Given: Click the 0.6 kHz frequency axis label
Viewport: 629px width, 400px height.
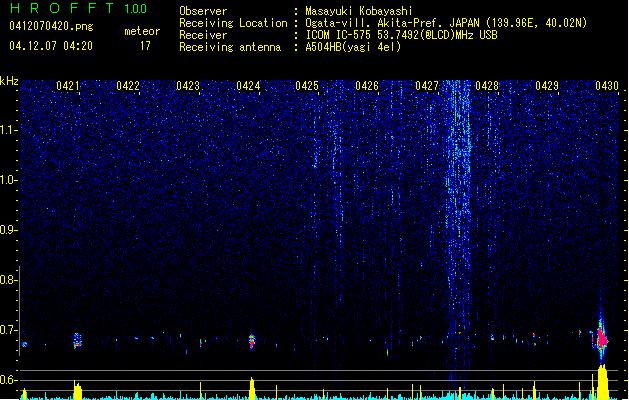Looking at the screenshot, I should [9, 380].
